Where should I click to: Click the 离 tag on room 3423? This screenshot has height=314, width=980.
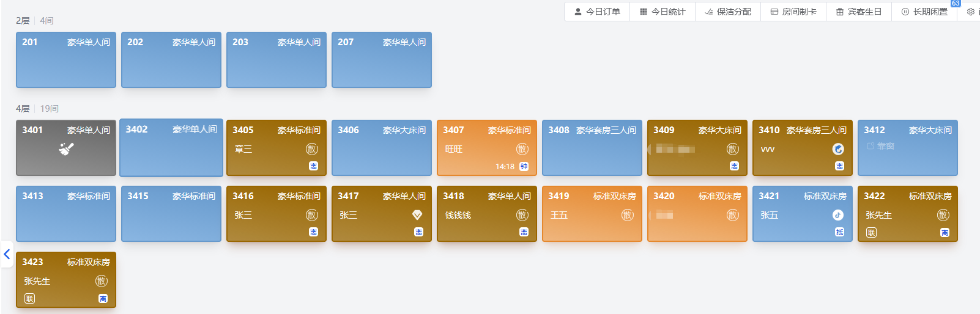pos(103,298)
